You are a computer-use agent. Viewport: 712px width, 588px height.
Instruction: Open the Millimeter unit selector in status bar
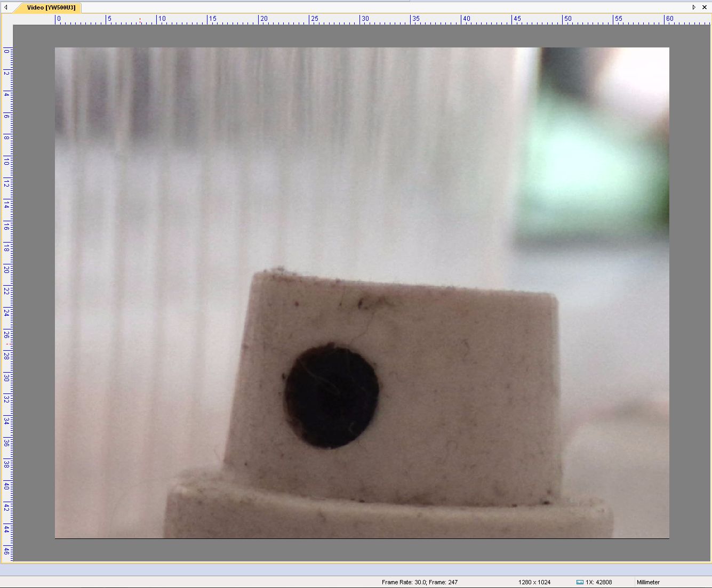click(648, 582)
